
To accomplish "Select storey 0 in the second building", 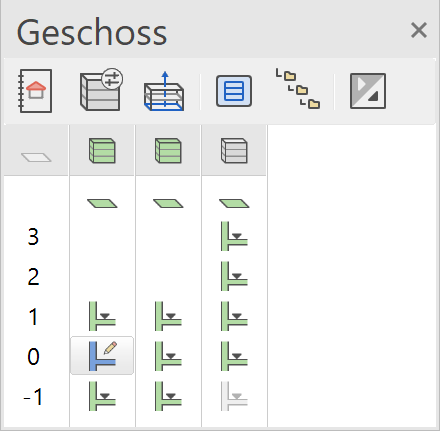I will [x=168, y=356].
